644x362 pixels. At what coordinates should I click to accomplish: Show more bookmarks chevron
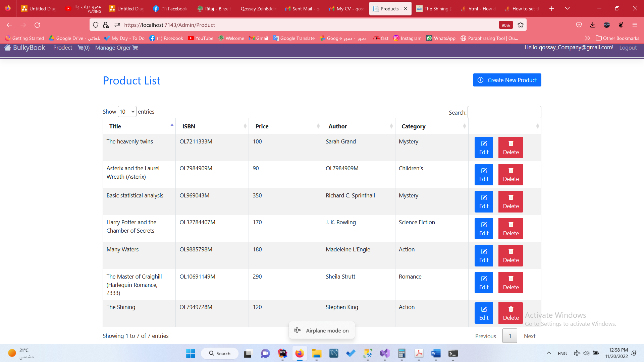587,38
